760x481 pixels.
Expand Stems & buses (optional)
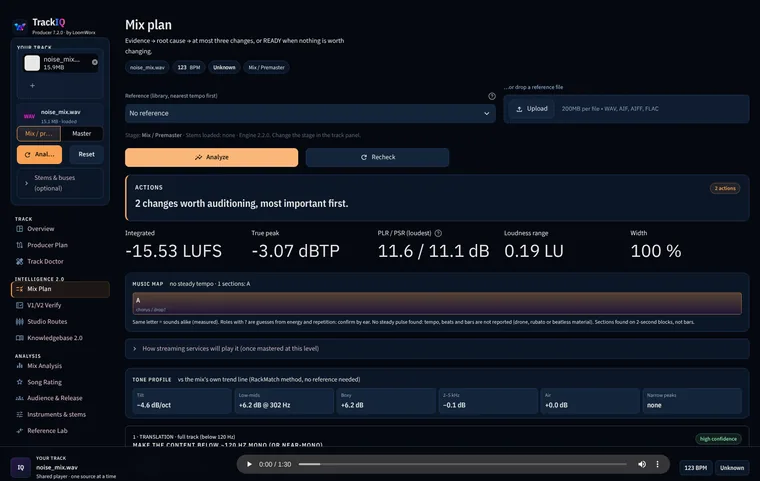coord(60,183)
